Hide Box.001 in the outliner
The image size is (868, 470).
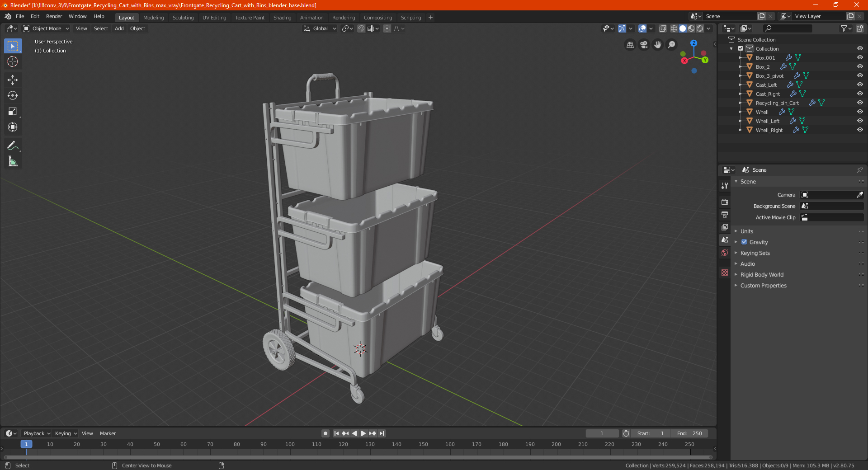[860, 57]
